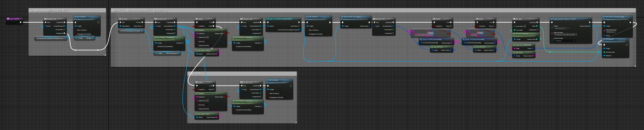
Task: Toggle New Visibility in the UrbanPlanning comment's Set Visibility
Action: (x=88, y=30)
